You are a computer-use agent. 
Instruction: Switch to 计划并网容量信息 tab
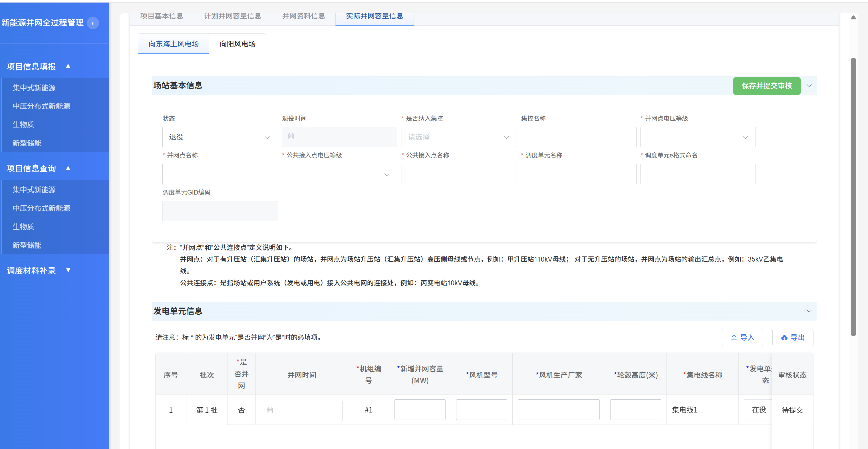233,16
